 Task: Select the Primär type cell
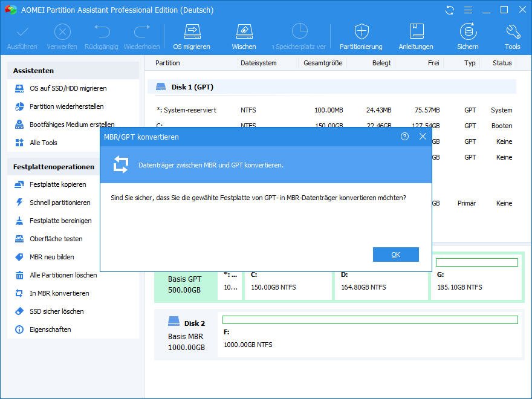point(467,203)
